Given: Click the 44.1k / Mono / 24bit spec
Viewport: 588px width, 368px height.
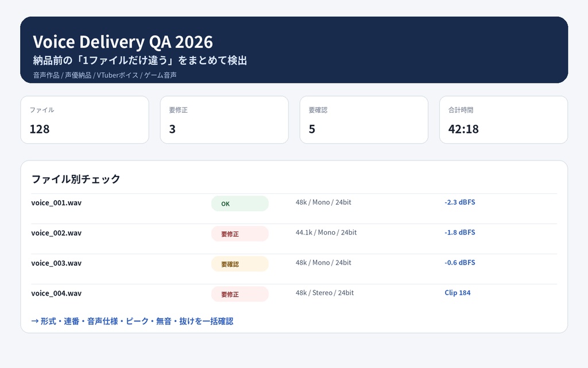Looking at the screenshot, I should (326, 232).
